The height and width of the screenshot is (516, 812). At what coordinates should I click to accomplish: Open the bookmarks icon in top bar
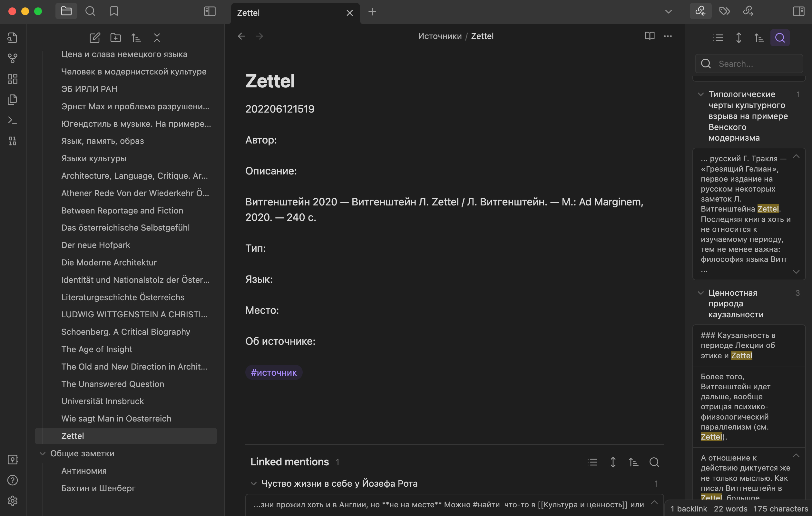(114, 12)
